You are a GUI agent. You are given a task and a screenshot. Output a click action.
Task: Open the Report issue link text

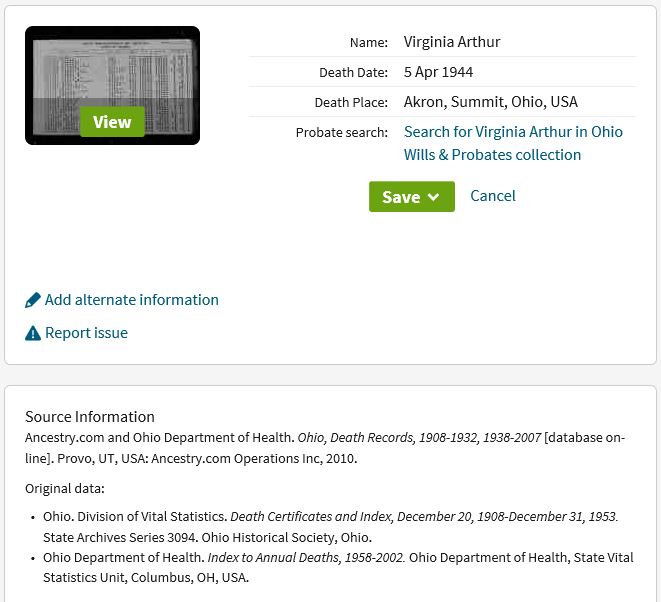click(x=86, y=333)
